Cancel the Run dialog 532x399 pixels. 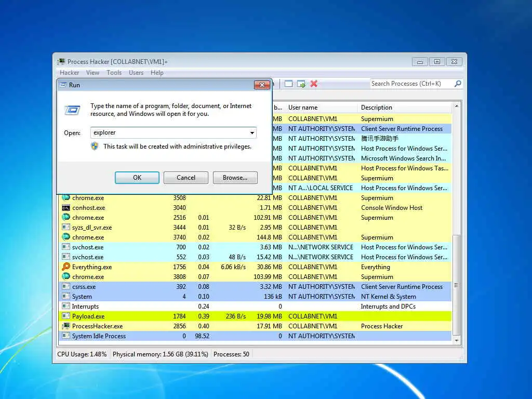(x=186, y=178)
